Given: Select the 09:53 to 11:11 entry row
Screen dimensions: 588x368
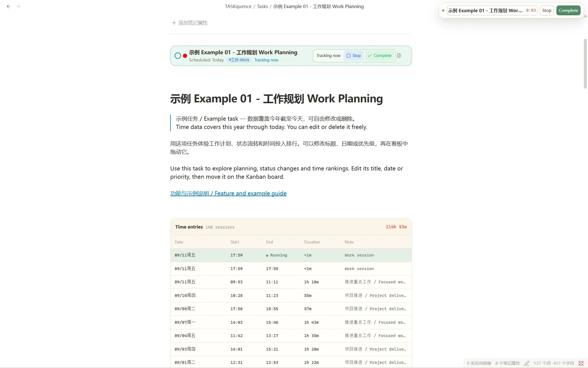Looking at the screenshot, I should point(291,282).
